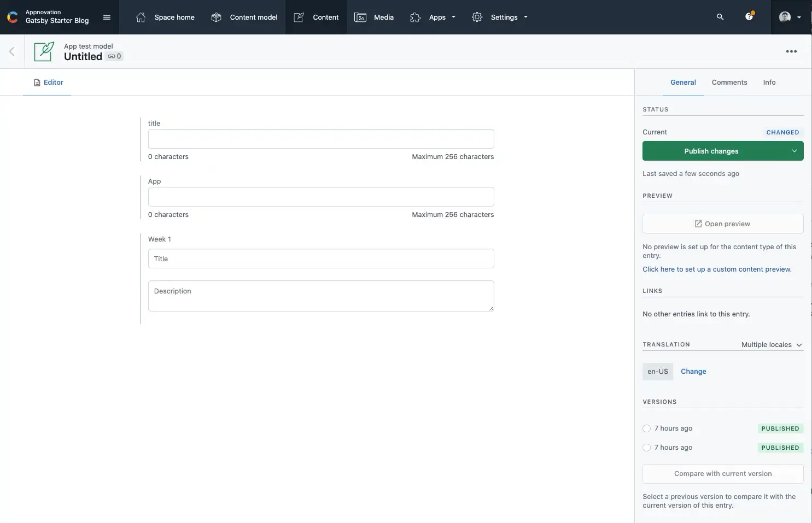This screenshot has width=812, height=523.
Task: Select the second 7 hours ago version
Action: pos(647,448)
